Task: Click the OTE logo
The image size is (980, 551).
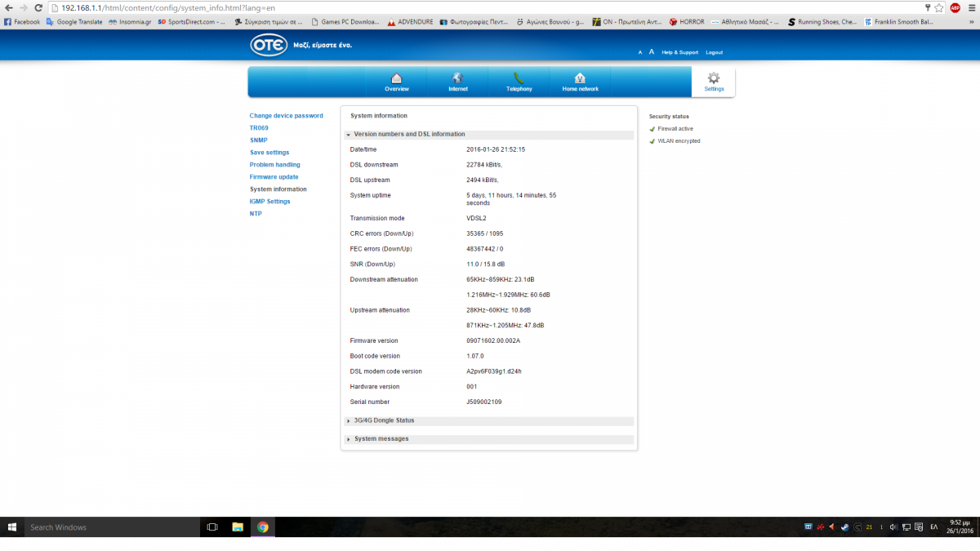Action: tap(269, 45)
